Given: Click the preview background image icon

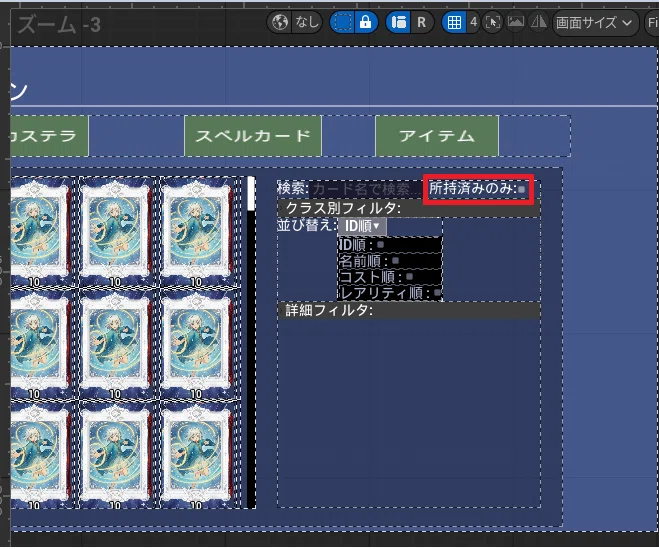Looking at the screenshot, I should pos(516,22).
